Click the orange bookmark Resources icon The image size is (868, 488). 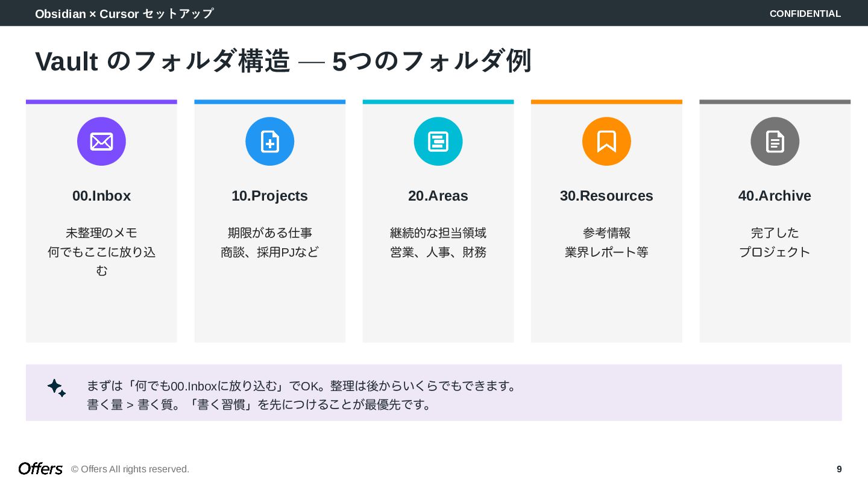[606, 142]
